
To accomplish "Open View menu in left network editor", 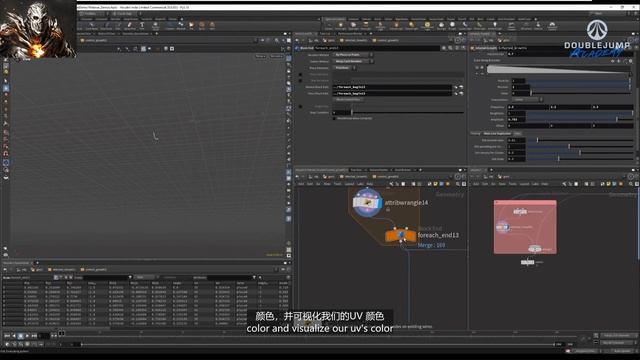I will 327,184.
